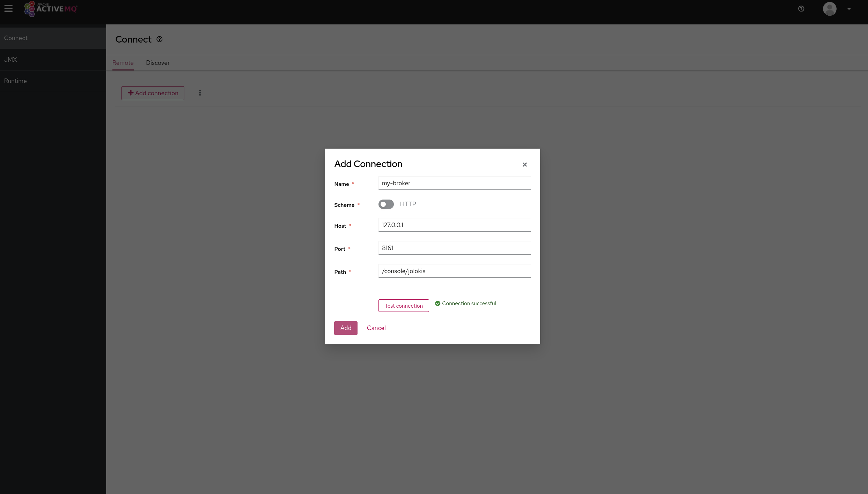Toggle the scheme from HTTP to HTTPS
This screenshot has width=868, height=494.
[x=386, y=204]
